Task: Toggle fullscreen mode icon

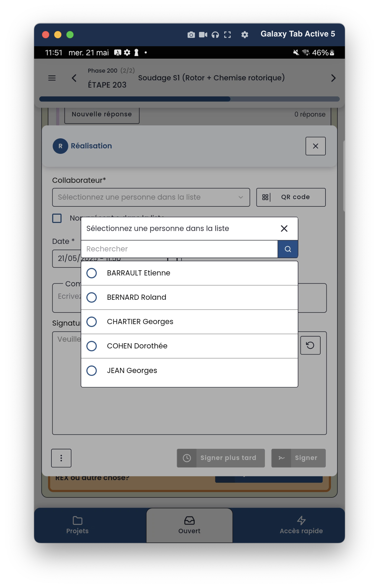Action: [x=227, y=35]
